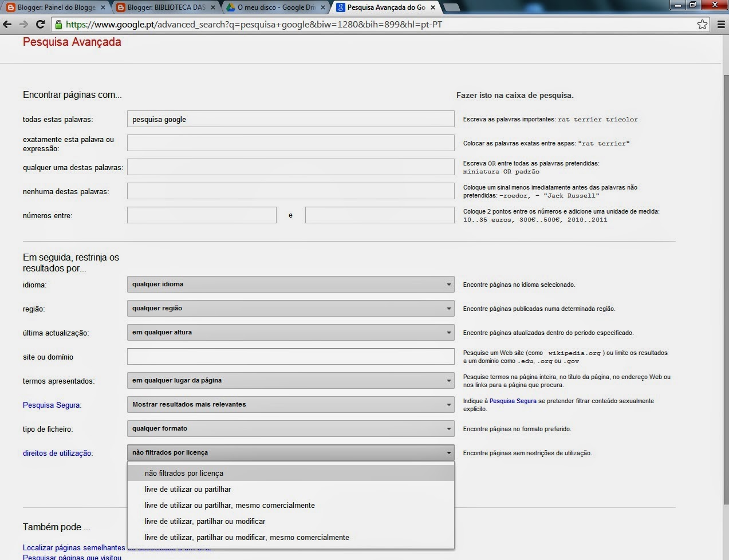This screenshot has height=560, width=729.
Task: Click the first 'números entre' field
Action: coord(202,215)
